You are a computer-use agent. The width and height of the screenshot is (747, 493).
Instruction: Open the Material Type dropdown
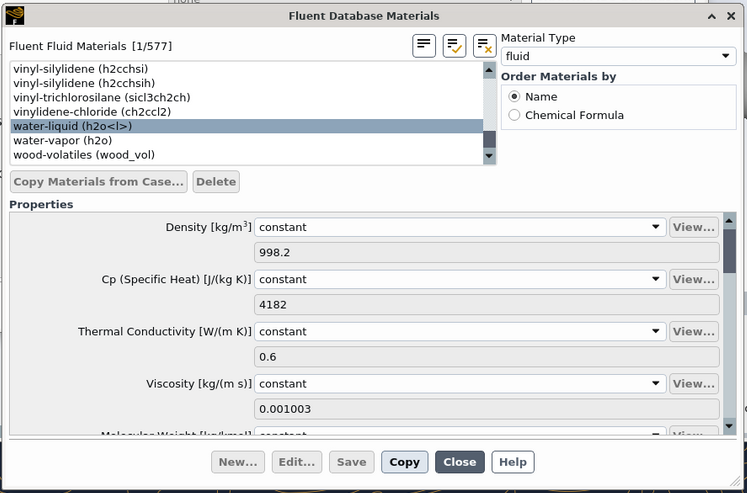[618, 56]
